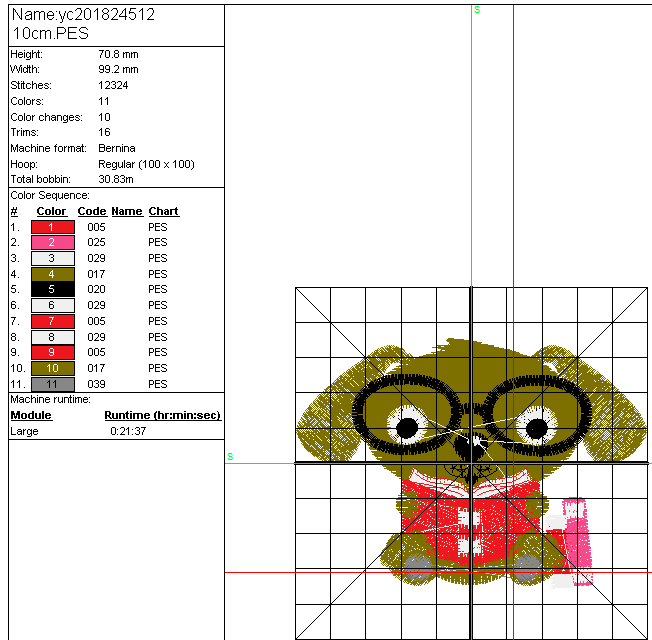Click the green 'S' marker at top
The height and width of the screenshot is (640, 652).
tap(477, 10)
